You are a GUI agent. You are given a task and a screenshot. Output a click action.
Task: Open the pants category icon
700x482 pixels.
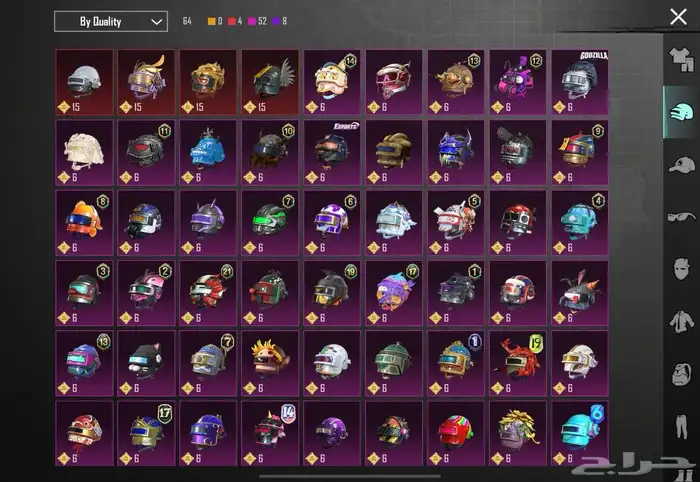[x=681, y=426]
